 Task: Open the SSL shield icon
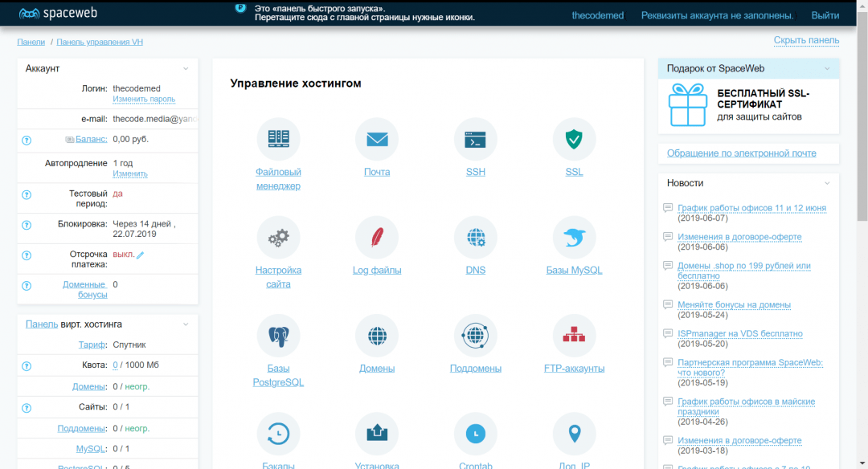tap(574, 140)
